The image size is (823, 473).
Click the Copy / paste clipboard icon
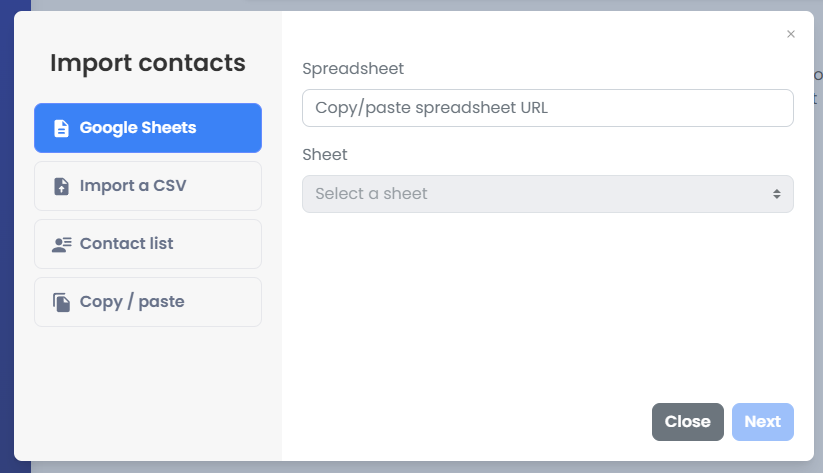pos(61,302)
